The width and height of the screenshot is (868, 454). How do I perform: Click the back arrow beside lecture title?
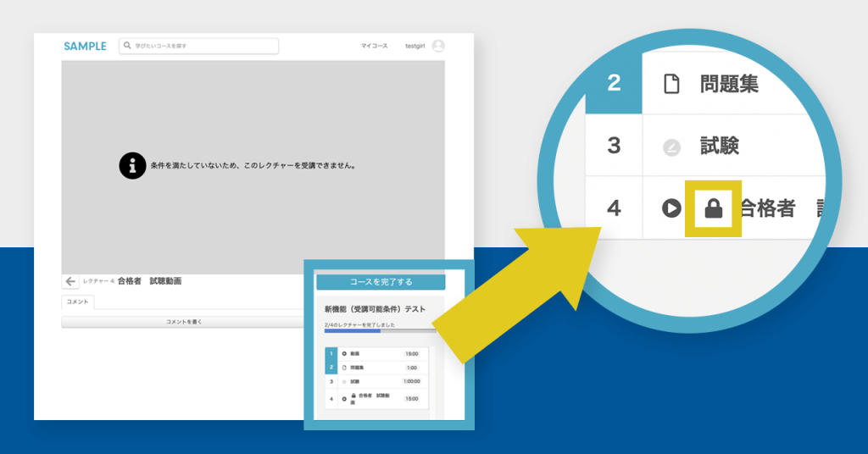pos(70,281)
